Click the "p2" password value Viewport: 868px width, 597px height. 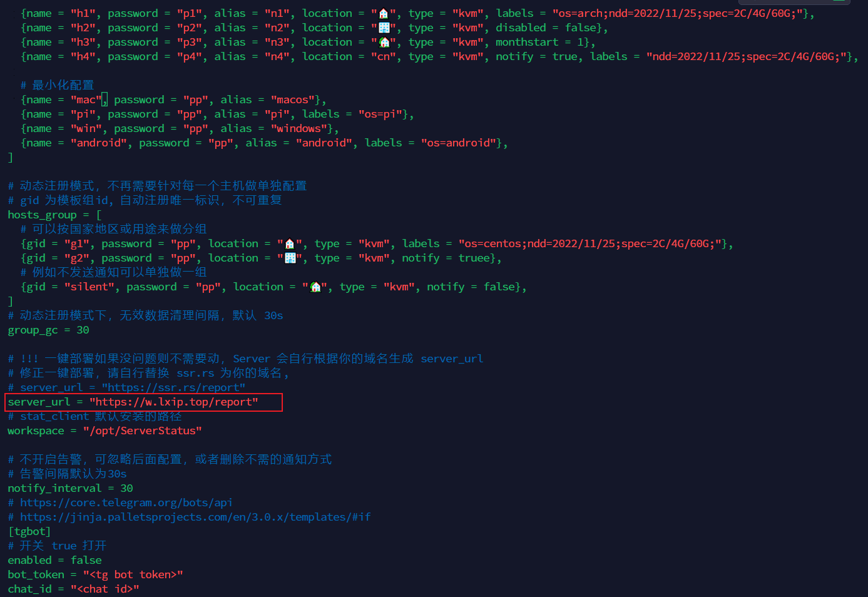189,28
